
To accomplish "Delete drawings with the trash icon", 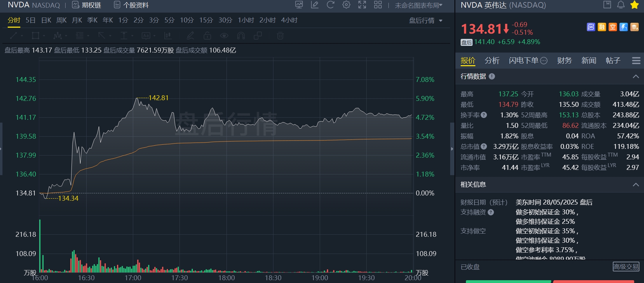I will click(x=280, y=36).
